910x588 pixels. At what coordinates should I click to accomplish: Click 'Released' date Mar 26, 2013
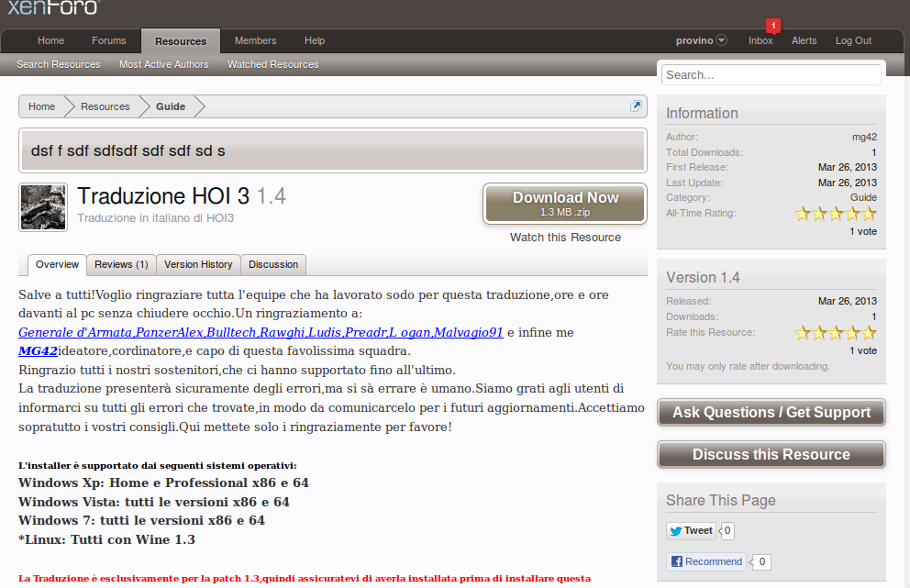848,301
